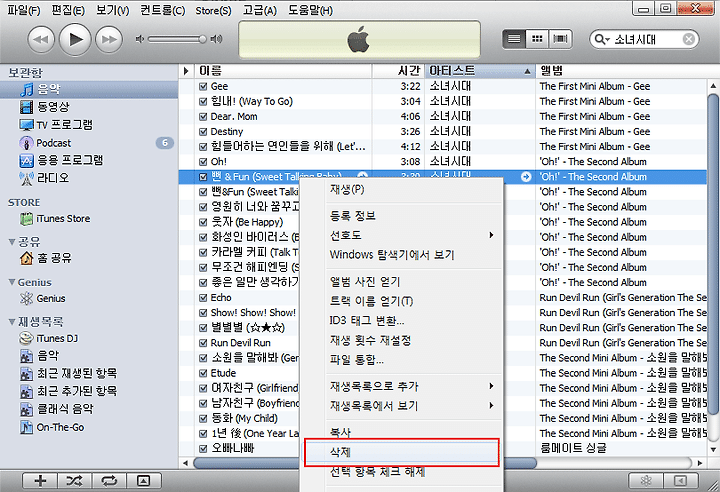Screen dimensions: 720x492
Task: Open Podcast in the sidebar
Action: click(x=53, y=143)
